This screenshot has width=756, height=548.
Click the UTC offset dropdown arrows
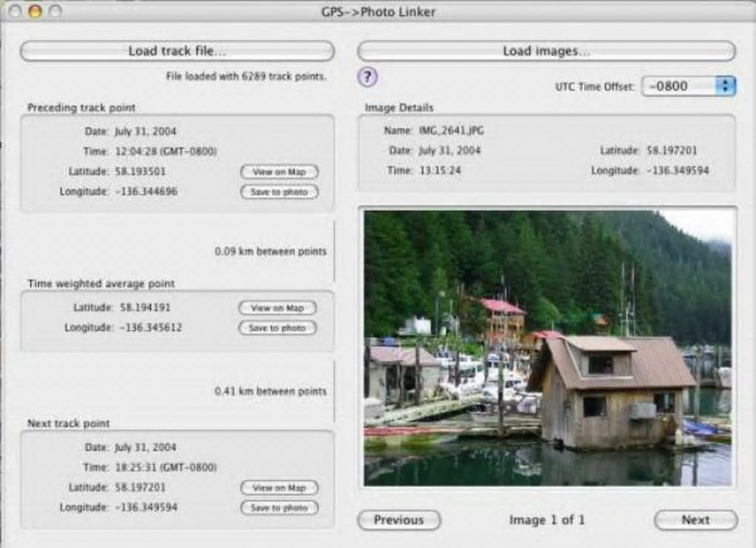pos(725,87)
